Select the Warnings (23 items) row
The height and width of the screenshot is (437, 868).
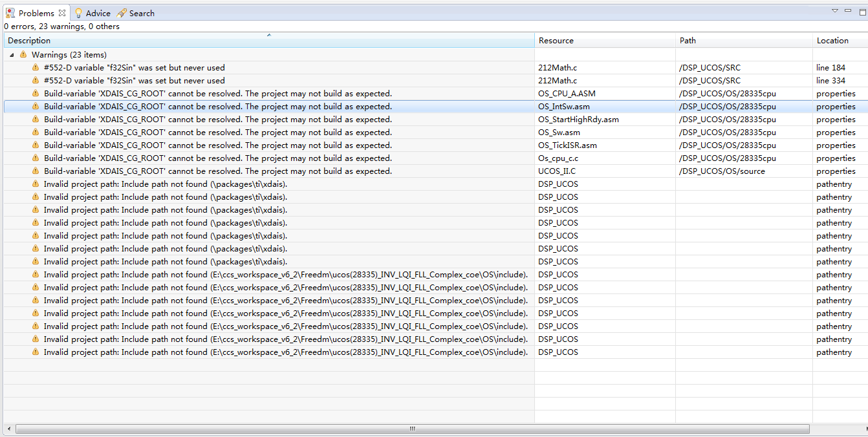point(435,55)
